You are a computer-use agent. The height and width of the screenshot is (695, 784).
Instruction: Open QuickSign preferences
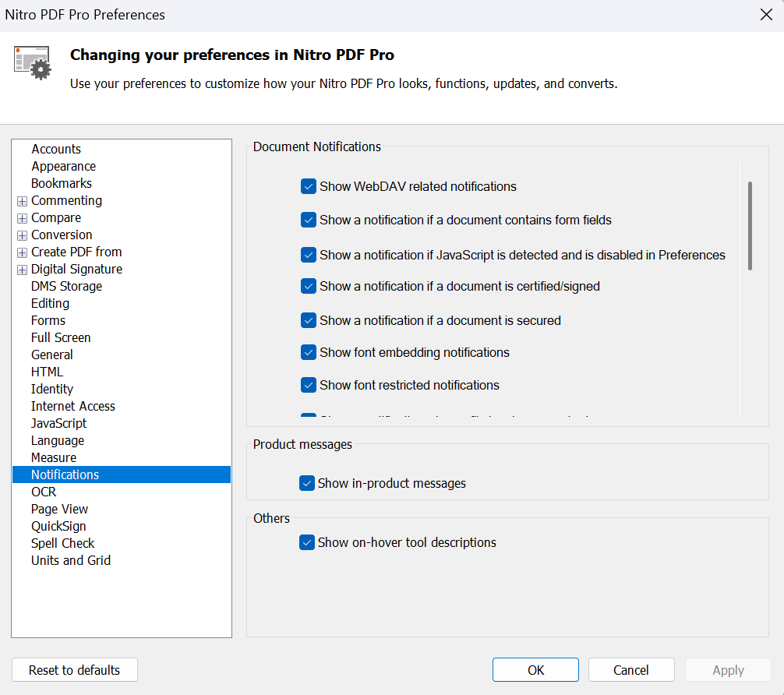point(58,526)
